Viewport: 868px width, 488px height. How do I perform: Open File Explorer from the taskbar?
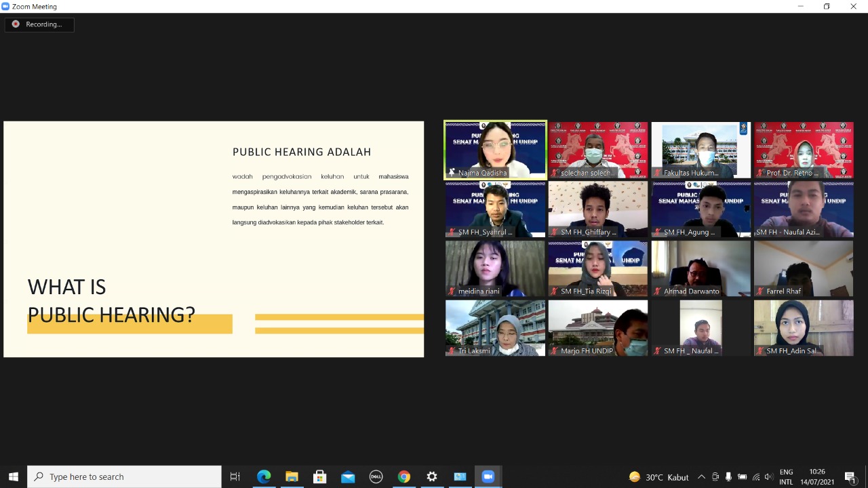point(292,476)
